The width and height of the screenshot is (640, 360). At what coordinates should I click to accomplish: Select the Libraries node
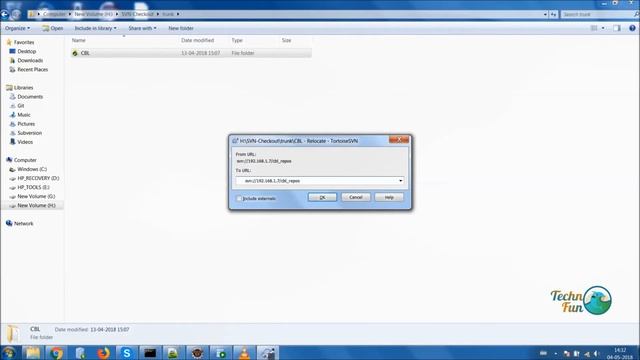(x=23, y=88)
